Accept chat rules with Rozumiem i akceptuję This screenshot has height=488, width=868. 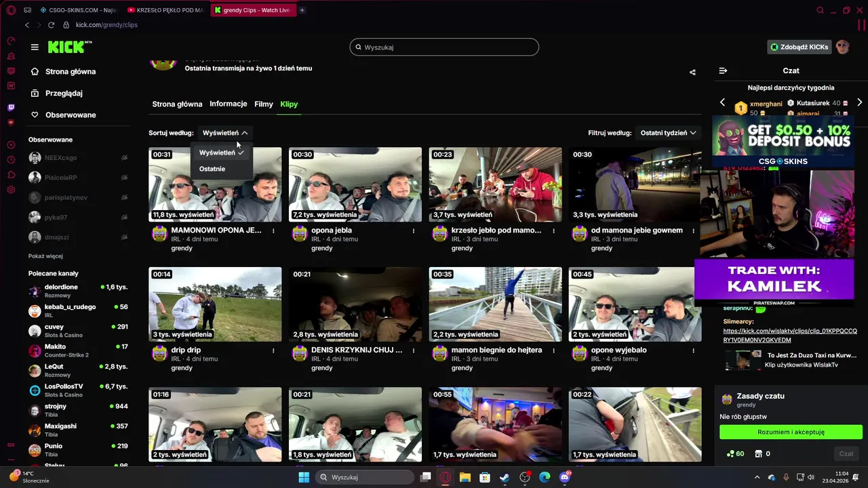(x=791, y=432)
